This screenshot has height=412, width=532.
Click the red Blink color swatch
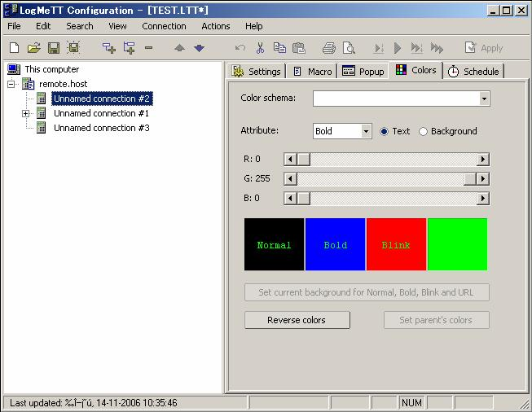coord(396,244)
